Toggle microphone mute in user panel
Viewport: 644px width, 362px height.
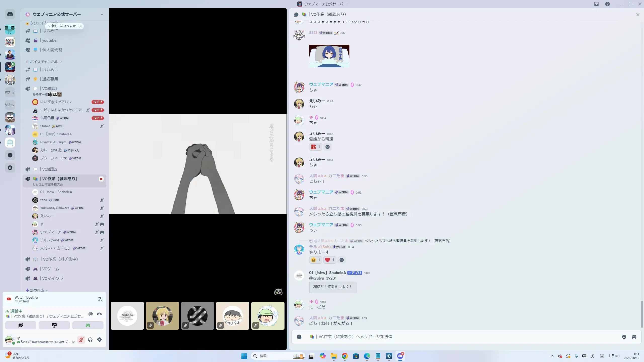pos(81,340)
